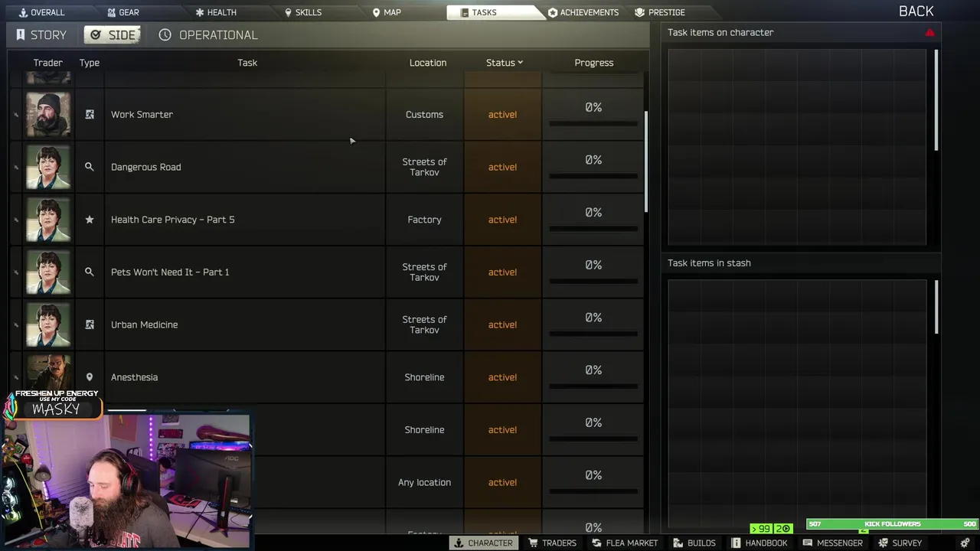The image size is (980, 551).
Task: Open the Flea Market
Action: [624, 543]
